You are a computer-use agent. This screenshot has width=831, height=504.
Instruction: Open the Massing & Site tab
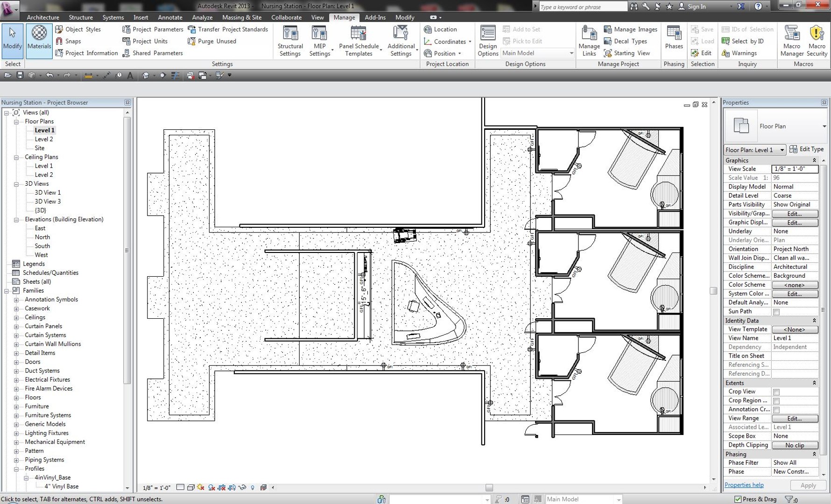tap(242, 17)
